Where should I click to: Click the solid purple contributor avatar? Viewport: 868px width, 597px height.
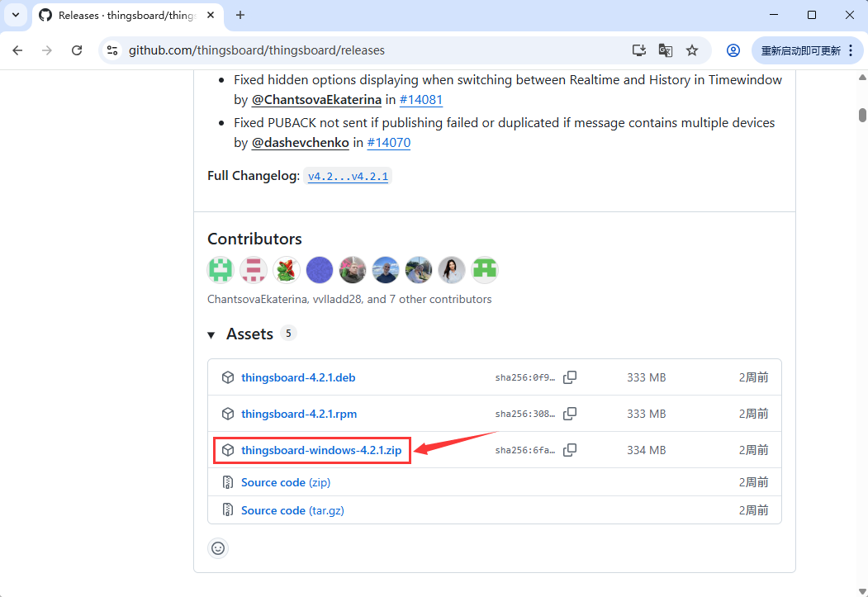(x=320, y=270)
